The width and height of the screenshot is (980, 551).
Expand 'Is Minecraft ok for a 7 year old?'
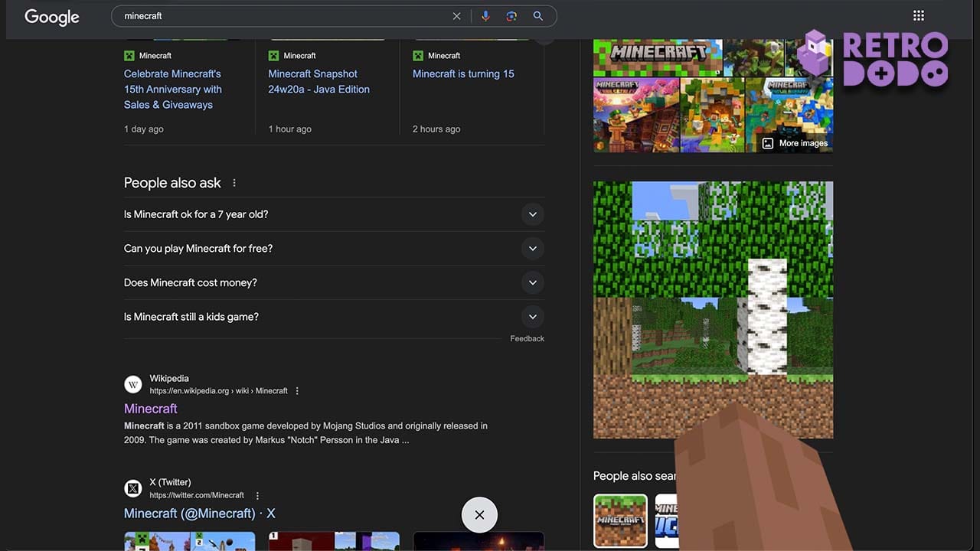334,214
